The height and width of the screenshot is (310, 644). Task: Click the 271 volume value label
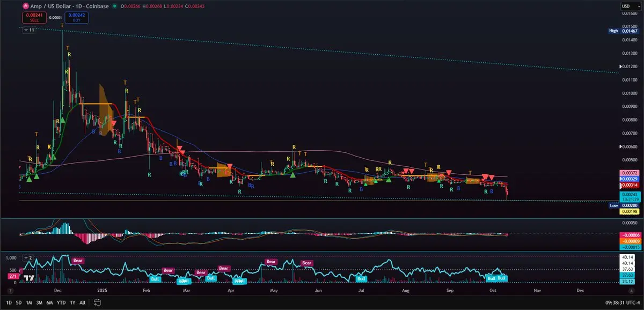[13, 276]
